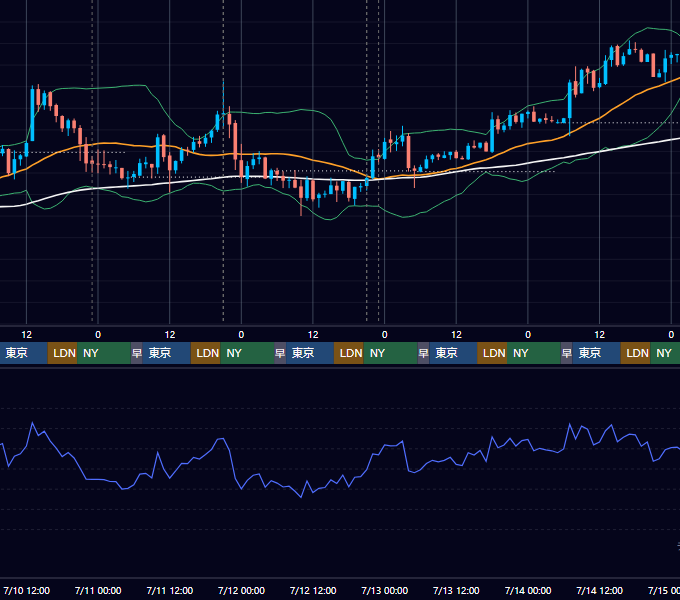The image size is (680, 600).
Task: Click the 7/13 00:00 date label
Action: point(385,590)
